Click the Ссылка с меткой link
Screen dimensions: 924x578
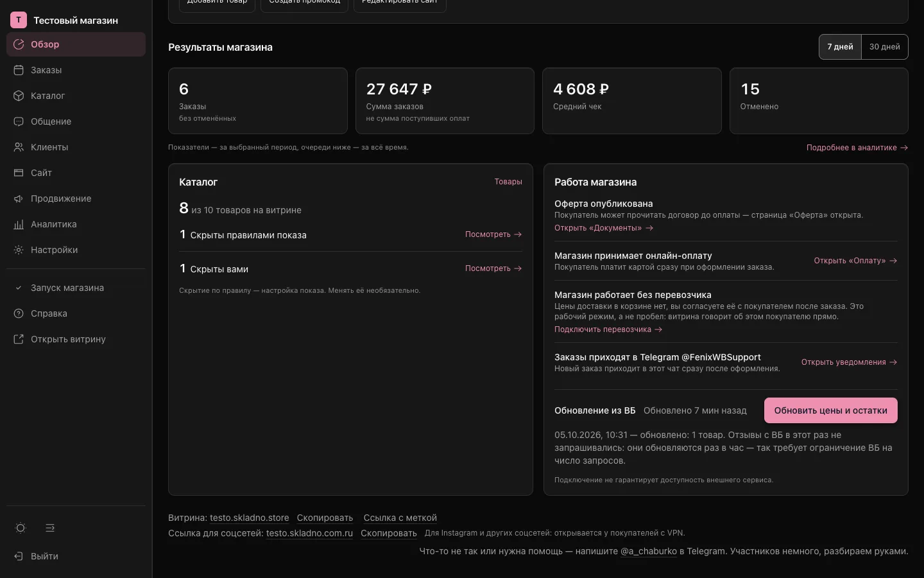(x=400, y=518)
